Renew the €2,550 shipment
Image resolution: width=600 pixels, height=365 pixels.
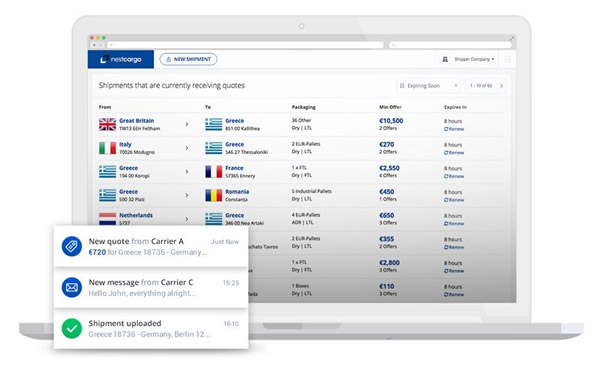454,176
